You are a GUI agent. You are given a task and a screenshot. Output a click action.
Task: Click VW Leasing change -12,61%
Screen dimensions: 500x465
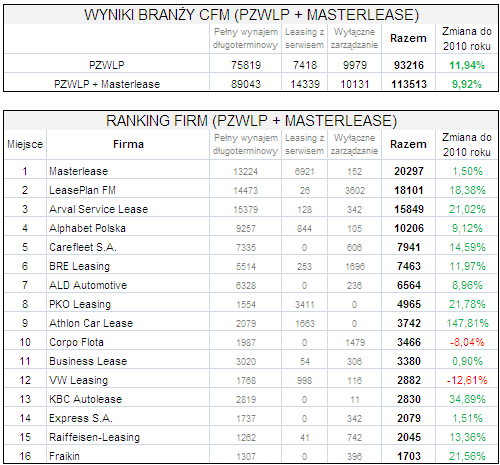(467, 380)
